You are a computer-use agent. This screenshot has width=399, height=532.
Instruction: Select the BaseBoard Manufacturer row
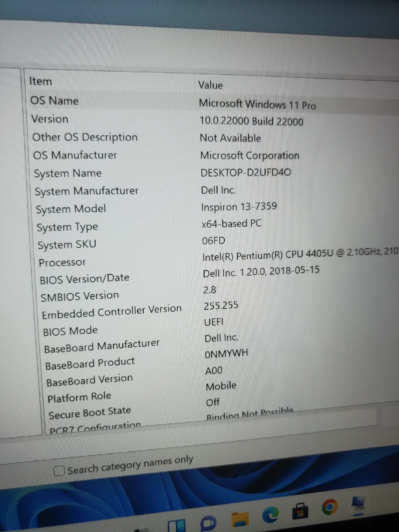point(111,344)
